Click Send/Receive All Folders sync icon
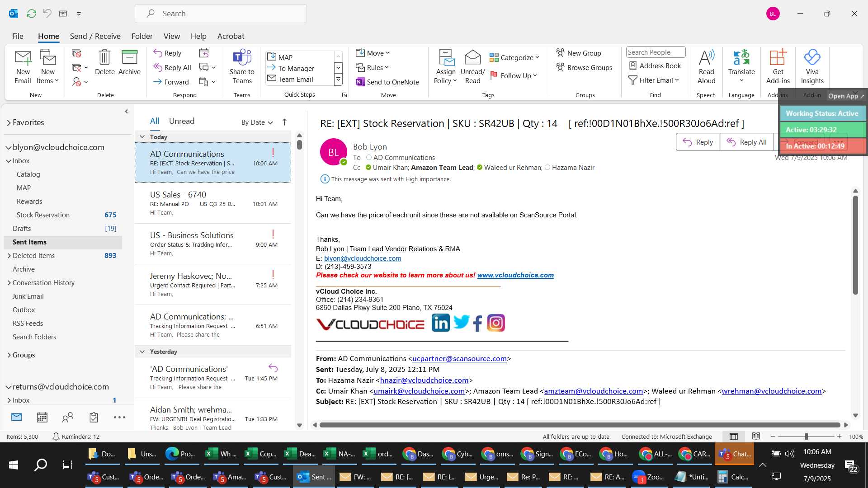The image size is (868, 488). pyautogui.click(x=31, y=14)
